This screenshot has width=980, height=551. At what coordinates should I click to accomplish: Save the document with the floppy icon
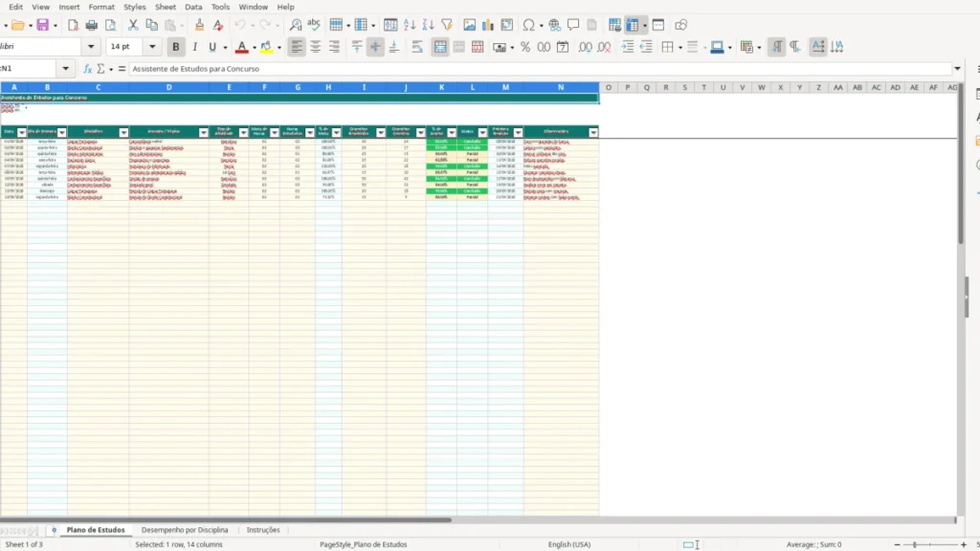[42, 25]
